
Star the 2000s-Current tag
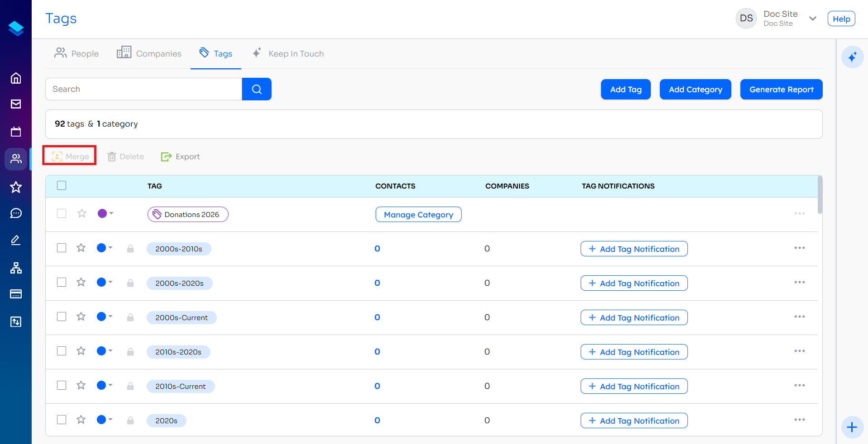[x=81, y=316]
